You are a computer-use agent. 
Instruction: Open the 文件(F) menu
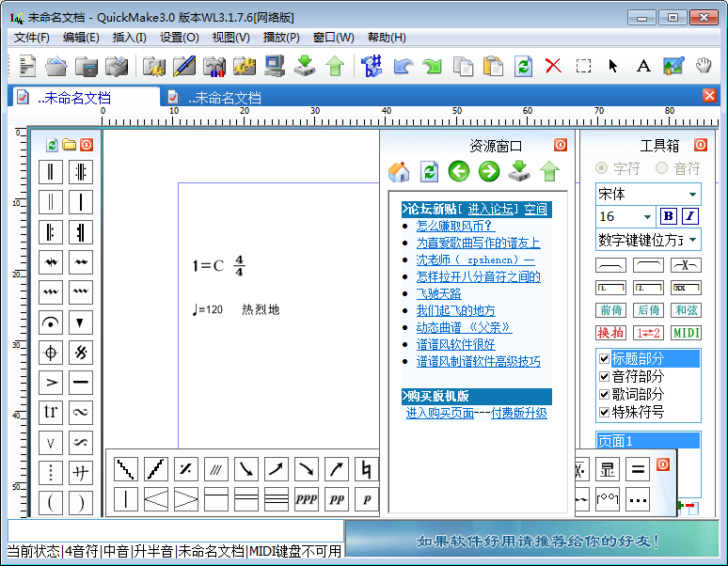[32, 37]
